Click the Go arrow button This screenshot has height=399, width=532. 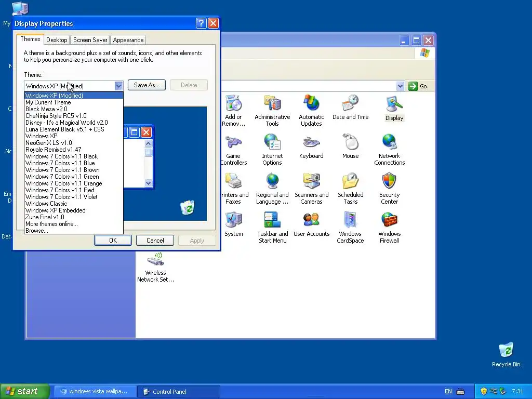(x=413, y=86)
